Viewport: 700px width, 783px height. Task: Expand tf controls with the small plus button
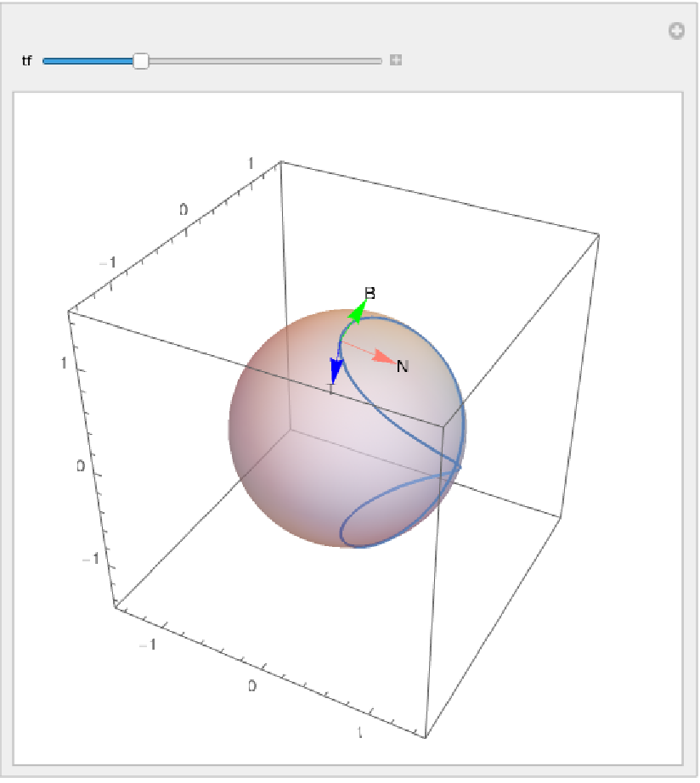coord(395,60)
